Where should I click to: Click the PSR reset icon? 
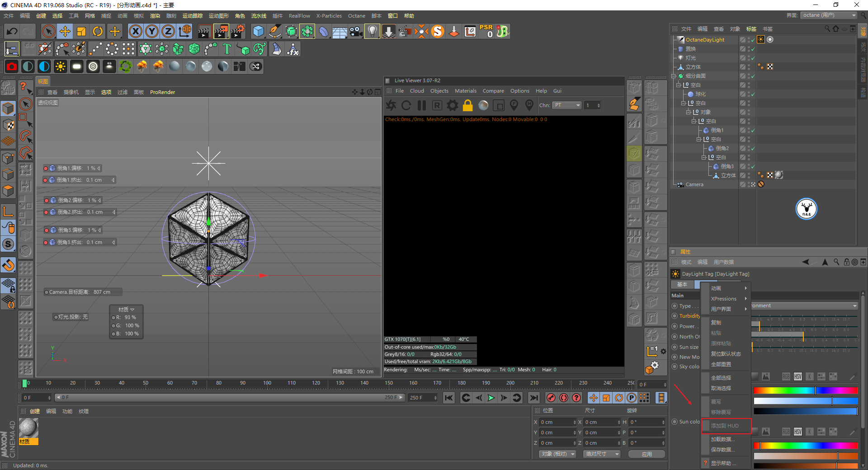(x=486, y=31)
